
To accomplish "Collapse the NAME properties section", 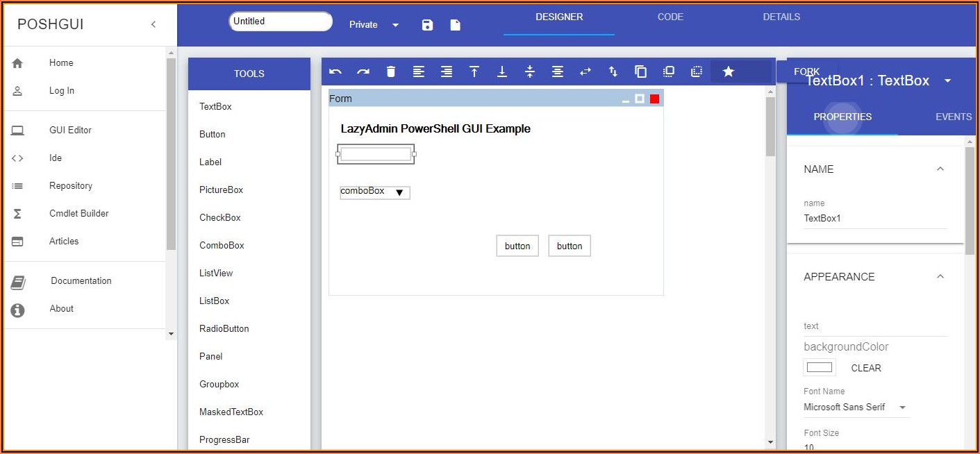I will (x=940, y=169).
